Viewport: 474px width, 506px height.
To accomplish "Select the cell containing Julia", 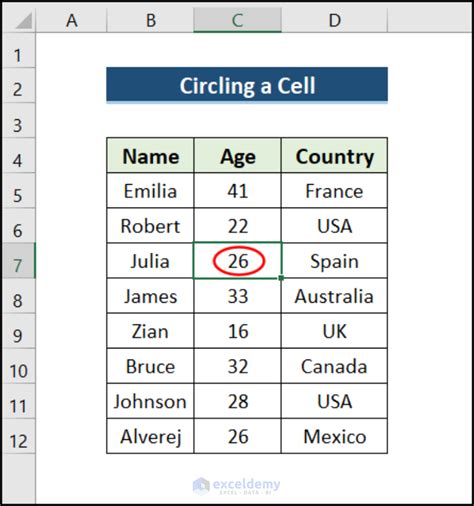I will click(150, 261).
